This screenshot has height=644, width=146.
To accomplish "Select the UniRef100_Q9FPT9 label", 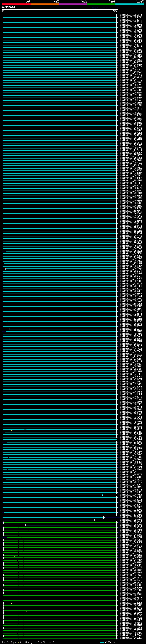I will (x=131, y=80).
